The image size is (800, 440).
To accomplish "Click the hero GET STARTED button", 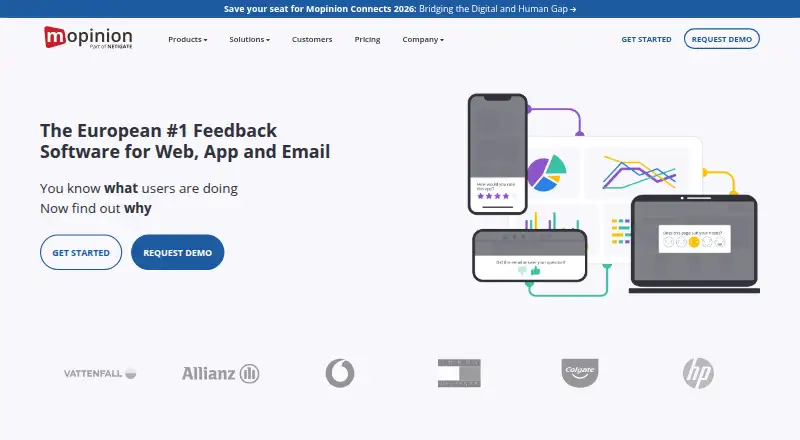I will pos(81,252).
